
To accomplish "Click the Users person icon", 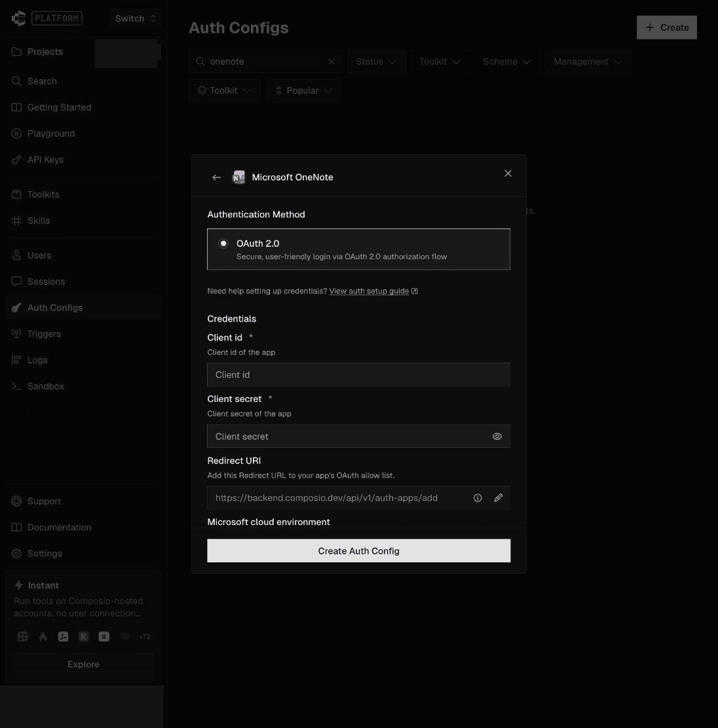I will pyautogui.click(x=16, y=255).
